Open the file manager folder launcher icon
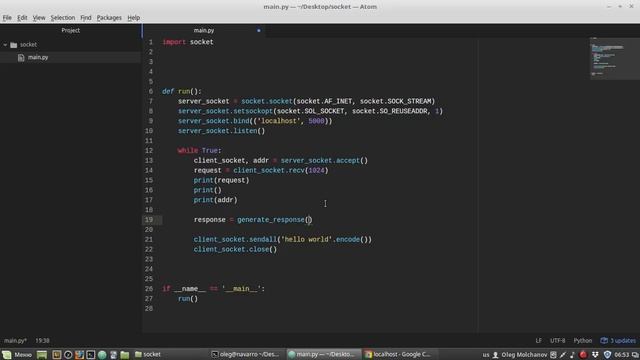 pos(125,355)
